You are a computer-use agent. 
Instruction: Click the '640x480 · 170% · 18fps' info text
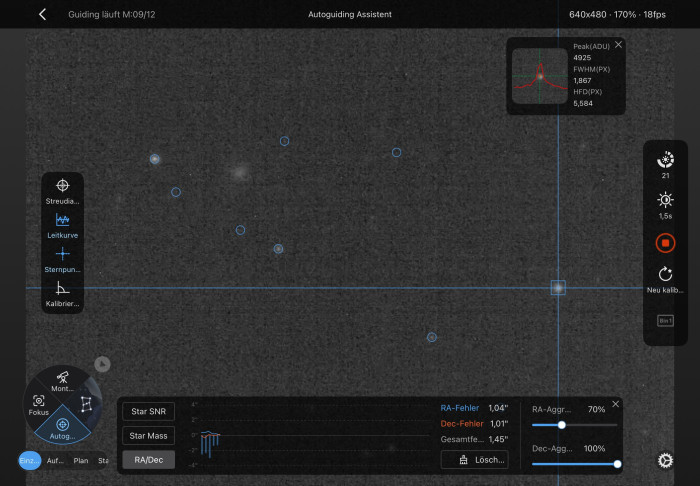[x=617, y=14]
